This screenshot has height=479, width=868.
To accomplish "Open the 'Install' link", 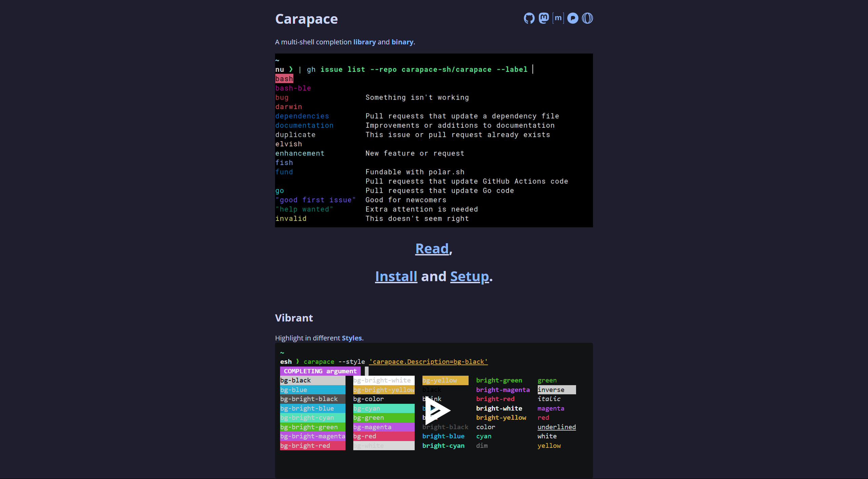I will point(396,276).
